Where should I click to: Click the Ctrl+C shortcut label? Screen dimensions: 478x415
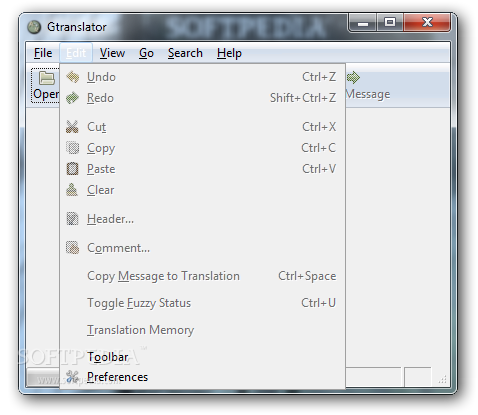[319, 148]
